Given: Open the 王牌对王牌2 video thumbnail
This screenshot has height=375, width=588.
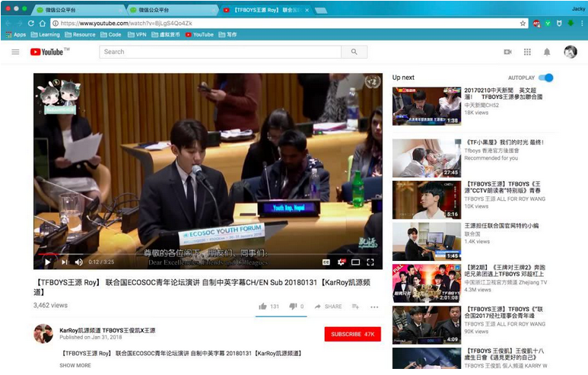Looking at the screenshot, I should coord(427,283).
